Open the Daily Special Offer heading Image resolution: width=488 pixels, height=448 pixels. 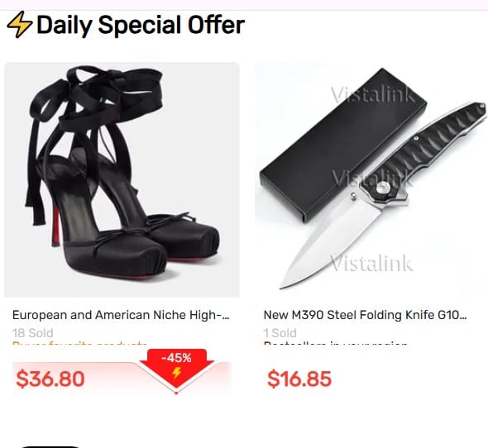click(x=141, y=25)
